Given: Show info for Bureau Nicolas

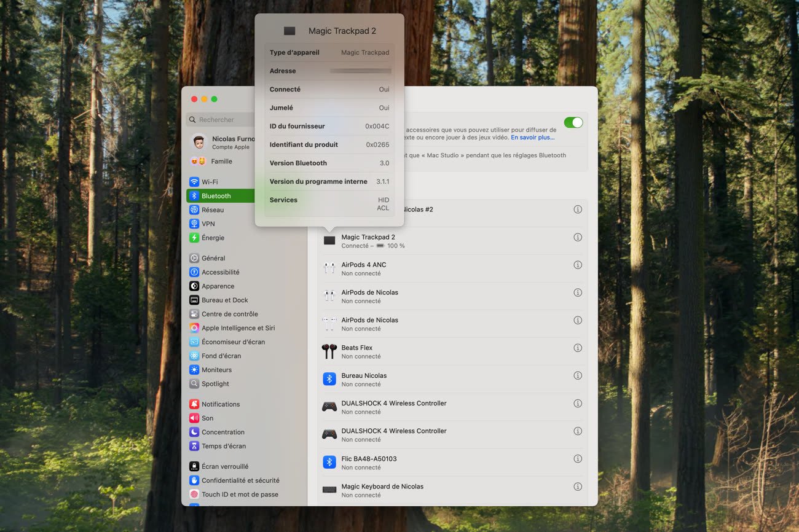Looking at the screenshot, I should click(x=577, y=375).
